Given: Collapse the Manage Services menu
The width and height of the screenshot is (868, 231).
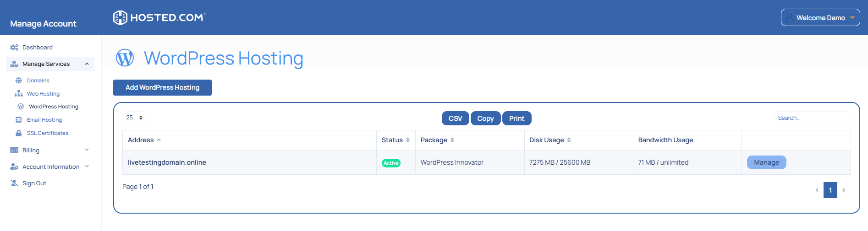Looking at the screenshot, I should coord(87,64).
